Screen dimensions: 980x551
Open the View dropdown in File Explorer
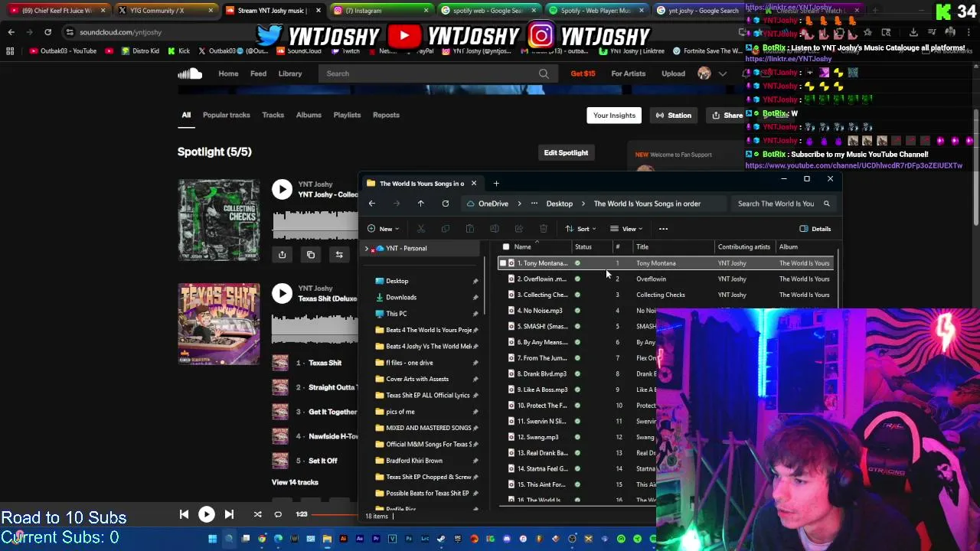pos(626,229)
